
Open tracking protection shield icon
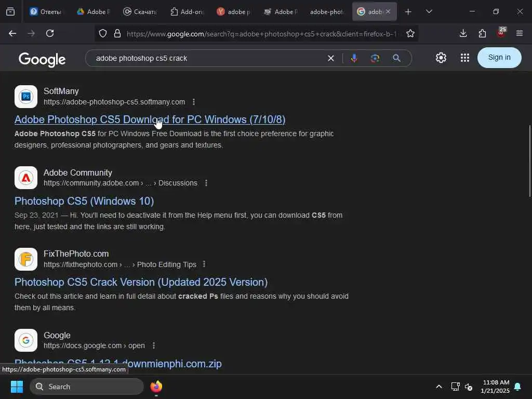pyautogui.click(x=103, y=33)
